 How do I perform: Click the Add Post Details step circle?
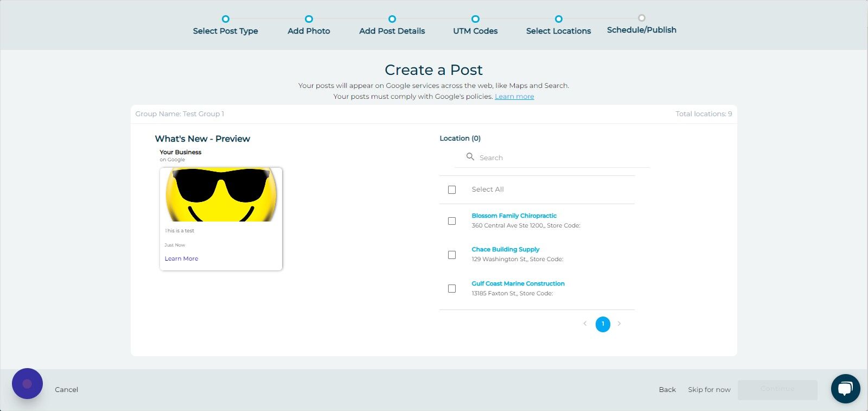392,19
